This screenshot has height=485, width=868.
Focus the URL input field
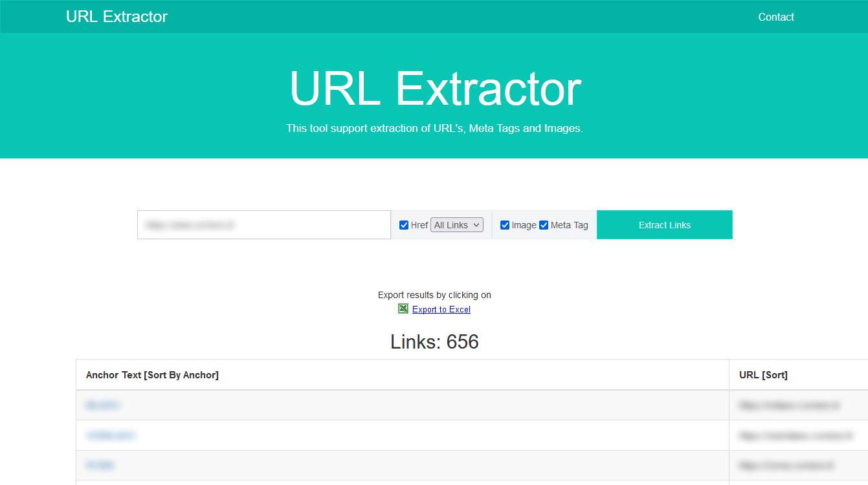264,225
